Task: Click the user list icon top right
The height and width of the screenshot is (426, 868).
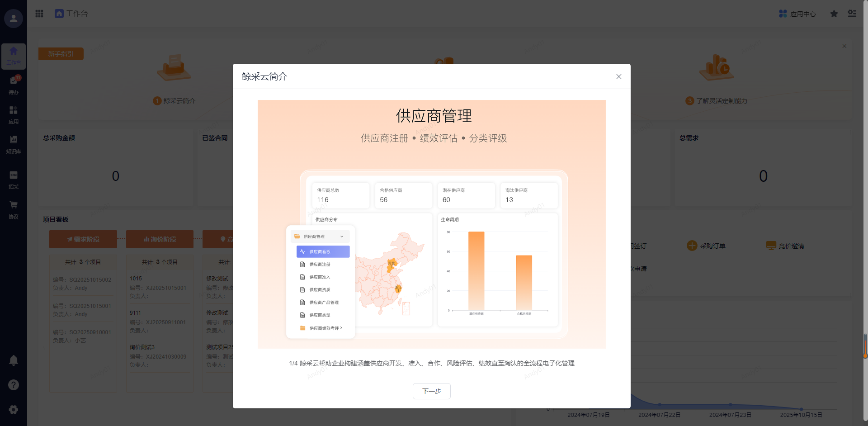Action: (852, 14)
